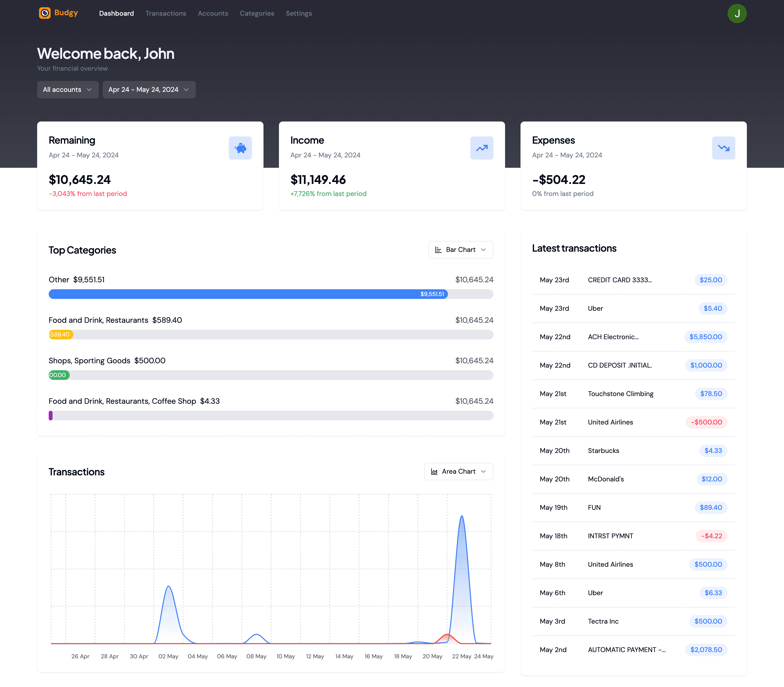This screenshot has height=687, width=784.
Task: Open the All accounts dropdown
Action: [x=68, y=90]
